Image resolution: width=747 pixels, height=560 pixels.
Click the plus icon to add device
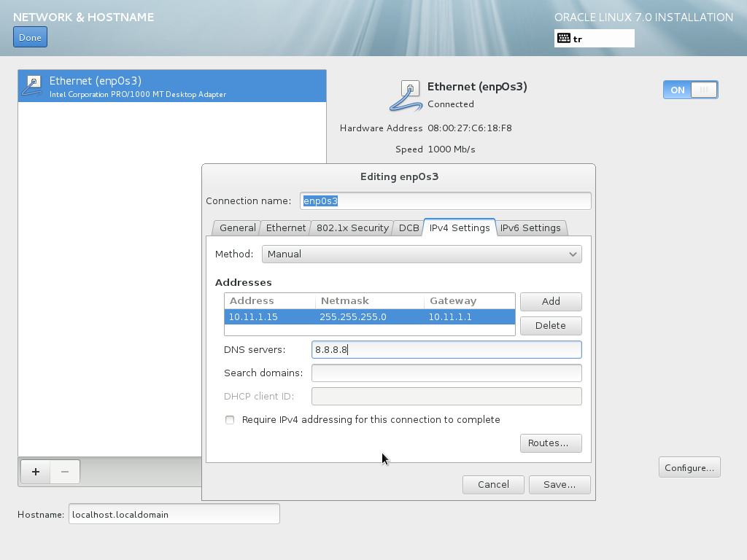[x=35, y=472]
